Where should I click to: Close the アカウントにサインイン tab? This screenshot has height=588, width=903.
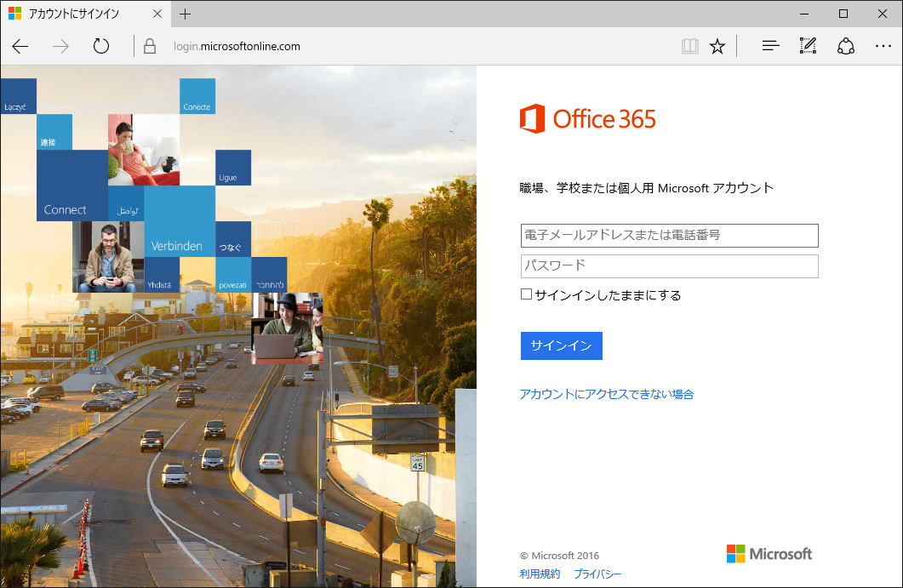click(157, 14)
